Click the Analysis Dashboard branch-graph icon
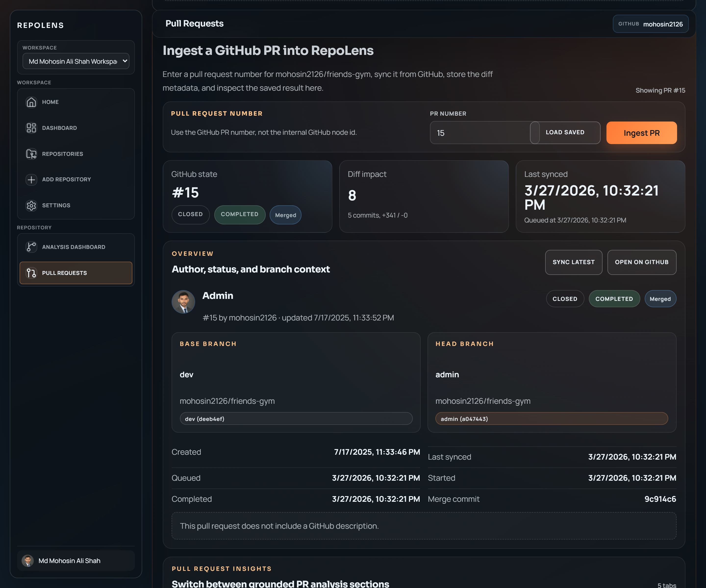706x588 pixels. coord(31,247)
